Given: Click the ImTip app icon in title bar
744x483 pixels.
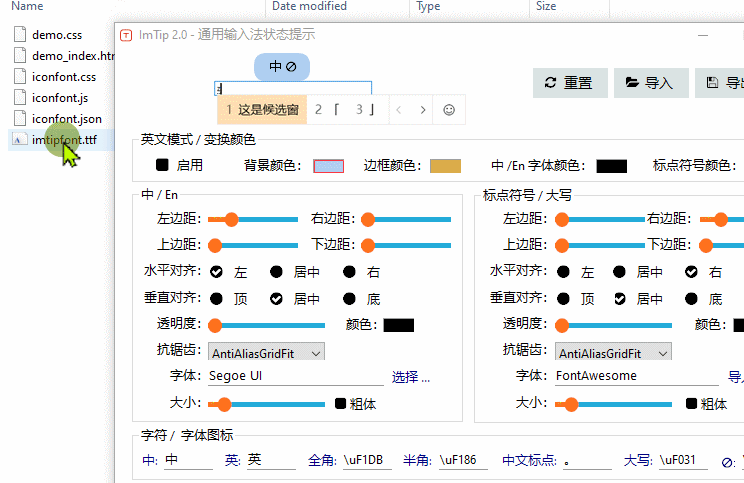Looking at the screenshot, I should 126,35.
